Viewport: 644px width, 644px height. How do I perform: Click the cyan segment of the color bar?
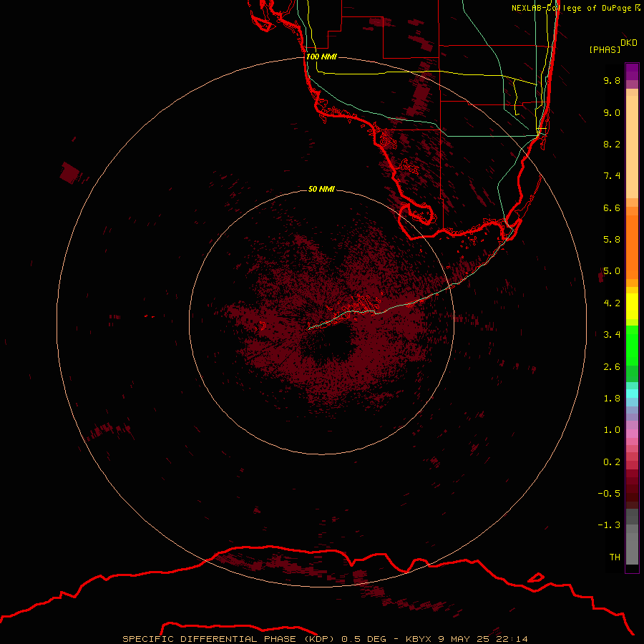632,394
